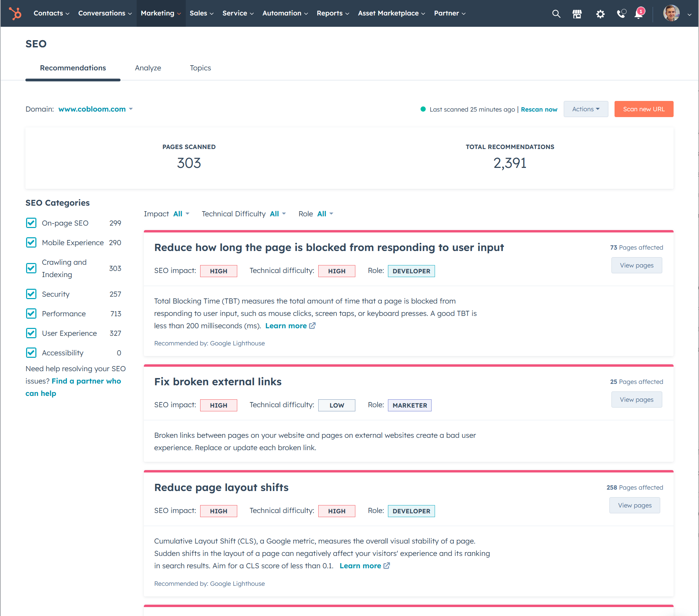The image size is (699, 616).
Task: Open the search magnifier icon
Action: (556, 14)
